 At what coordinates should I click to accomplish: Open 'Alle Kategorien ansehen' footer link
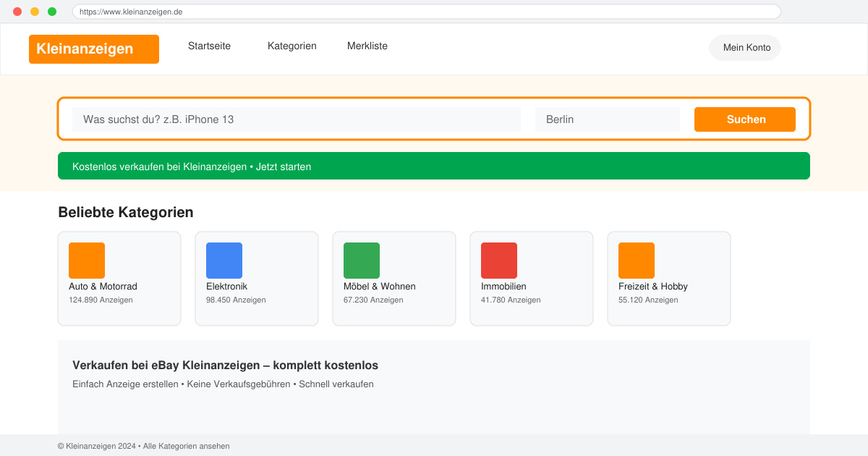187,447
